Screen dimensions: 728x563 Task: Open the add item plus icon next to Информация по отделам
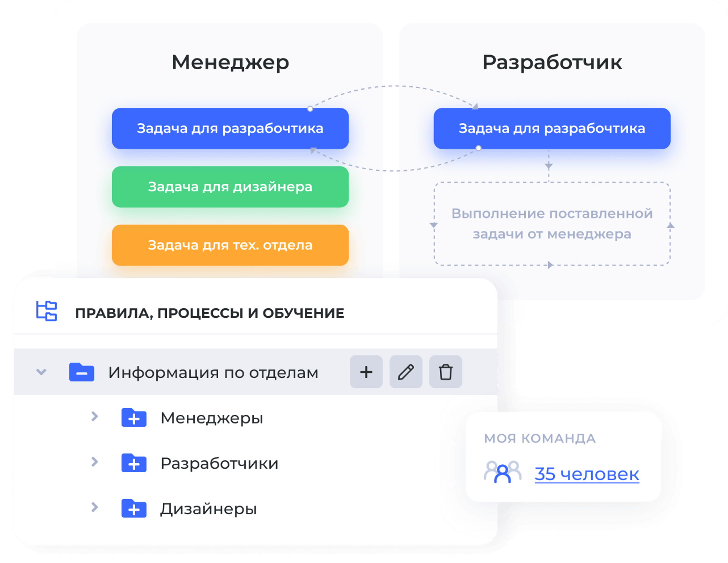pos(366,373)
